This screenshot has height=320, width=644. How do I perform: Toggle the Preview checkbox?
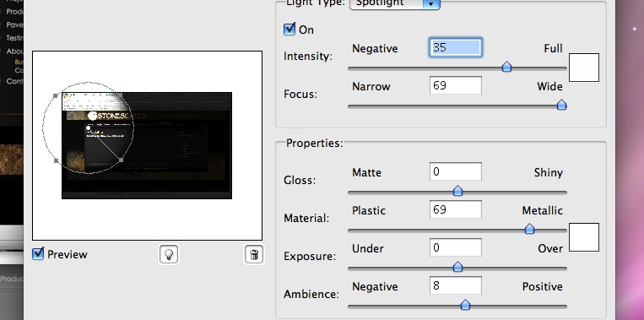point(38,254)
